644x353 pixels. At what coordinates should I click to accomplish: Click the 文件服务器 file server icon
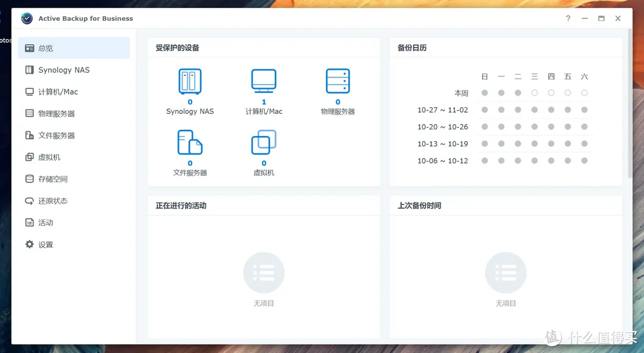pyautogui.click(x=190, y=141)
